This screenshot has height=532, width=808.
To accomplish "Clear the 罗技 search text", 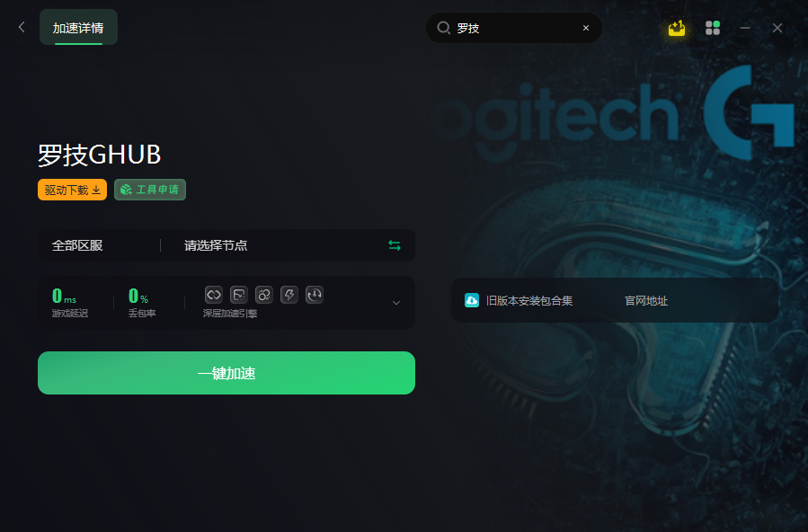I will 585,28.
